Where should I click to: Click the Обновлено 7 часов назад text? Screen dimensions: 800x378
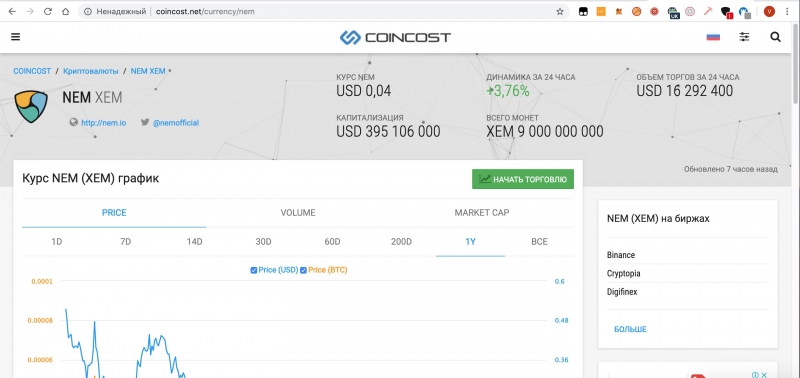pyautogui.click(x=731, y=169)
